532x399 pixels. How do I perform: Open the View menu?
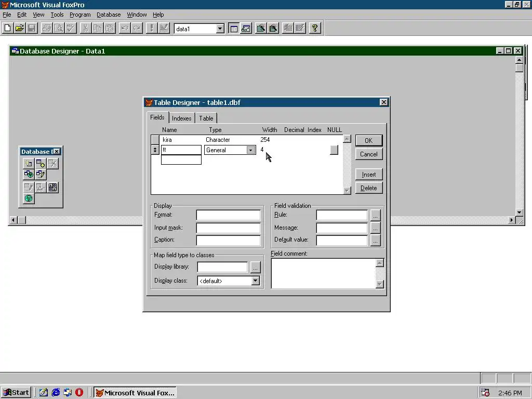point(38,15)
